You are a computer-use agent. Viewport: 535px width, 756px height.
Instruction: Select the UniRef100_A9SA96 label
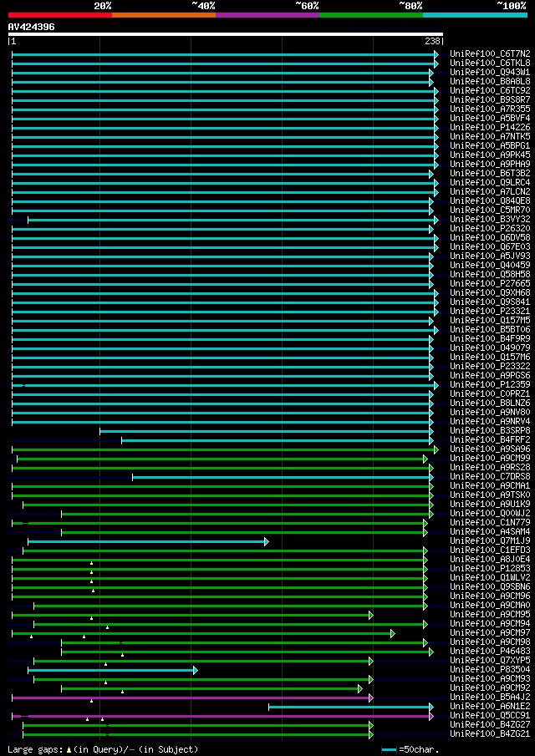click(x=490, y=449)
